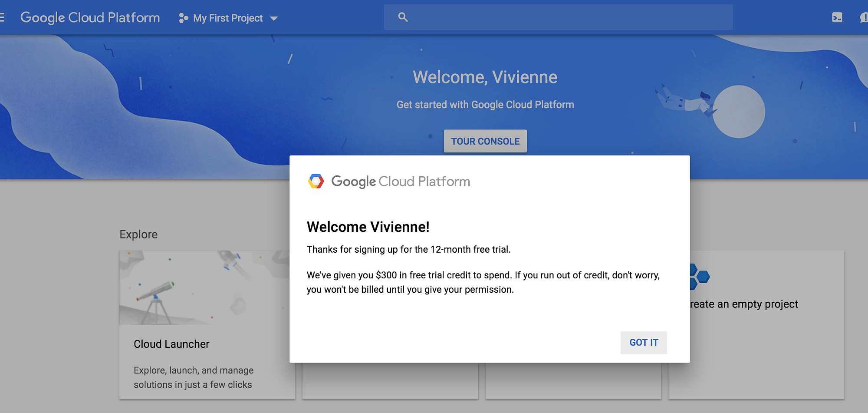
Task: Expand the My First Project dropdown arrow
Action: (x=274, y=18)
